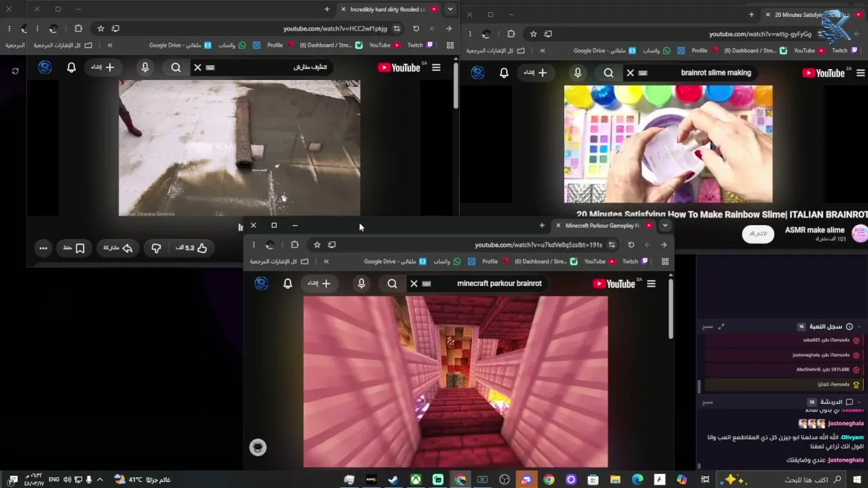Like the carpet cleaning video
The width and height of the screenshot is (868, 488).
[x=192, y=248]
